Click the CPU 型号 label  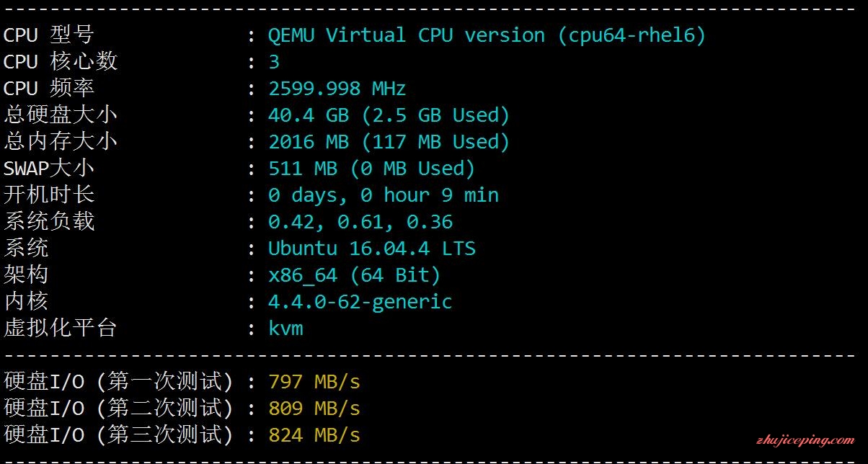48,35
